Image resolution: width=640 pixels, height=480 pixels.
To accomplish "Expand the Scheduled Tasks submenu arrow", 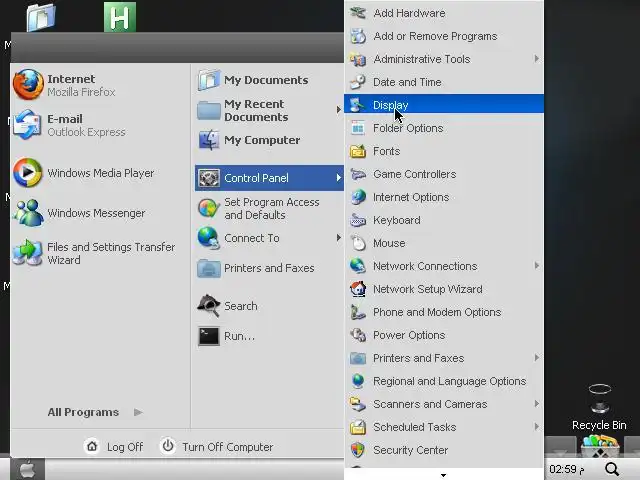I will pos(537,427).
